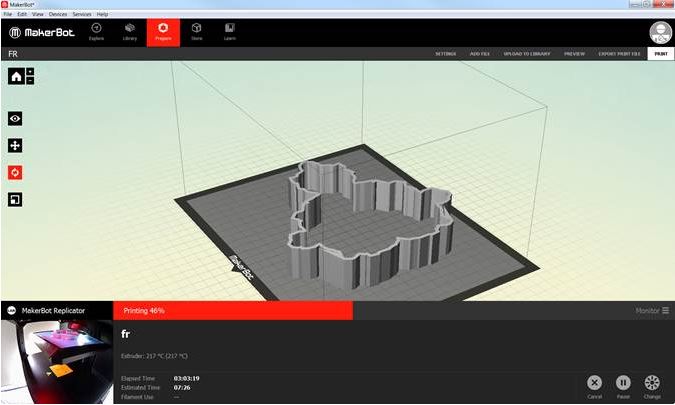Zoom in with the plus button

coord(30,71)
